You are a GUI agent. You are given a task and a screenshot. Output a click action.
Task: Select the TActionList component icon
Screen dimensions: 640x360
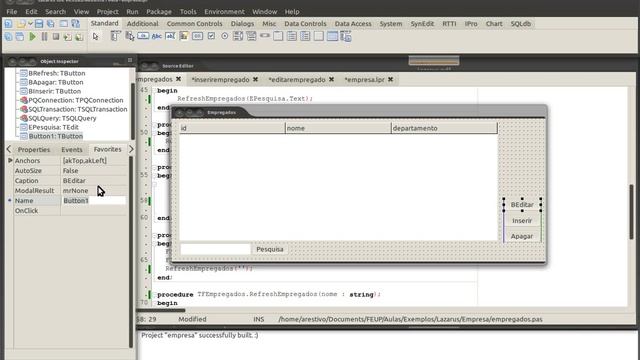(x=346, y=37)
